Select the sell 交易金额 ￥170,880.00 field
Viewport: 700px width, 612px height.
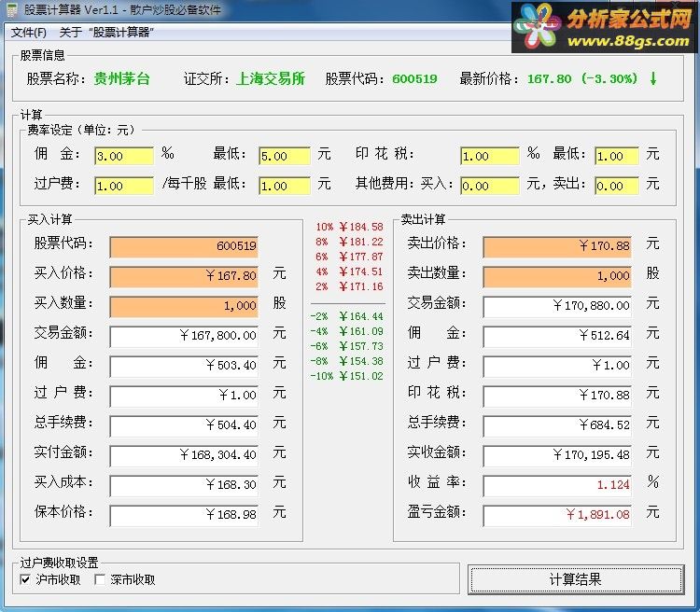[x=557, y=306]
